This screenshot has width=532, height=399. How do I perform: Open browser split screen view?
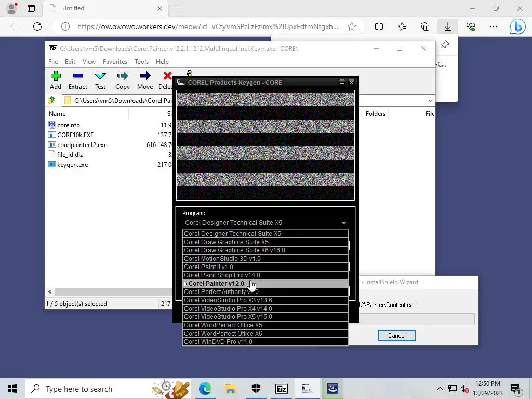379,26
